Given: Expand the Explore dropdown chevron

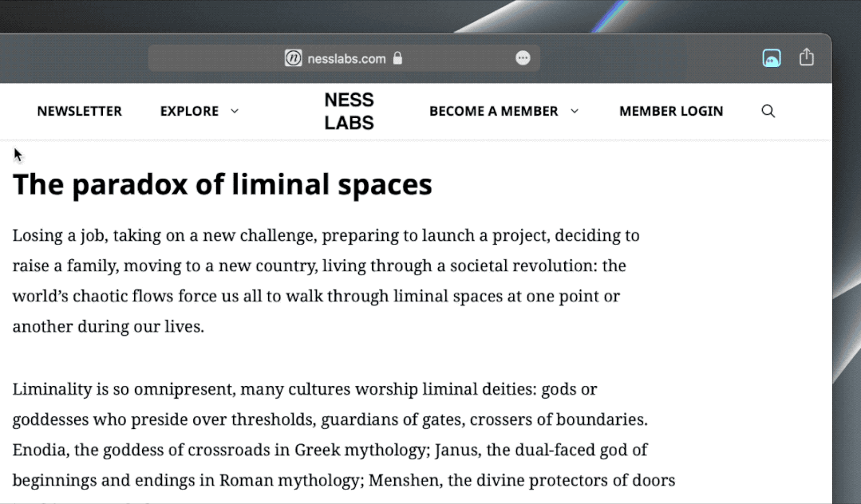Looking at the screenshot, I should [x=235, y=112].
